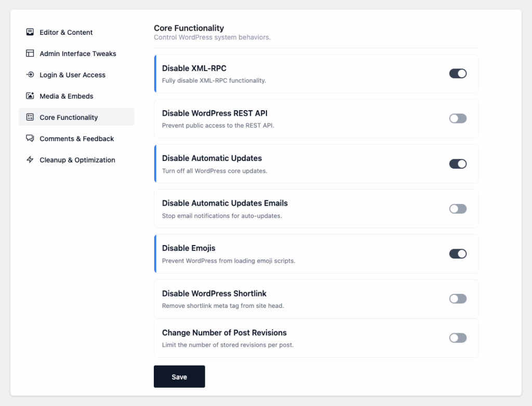Switch to the Comments & Feedback section
This screenshot has width=532, height=406.
click(x=76, y=139)
